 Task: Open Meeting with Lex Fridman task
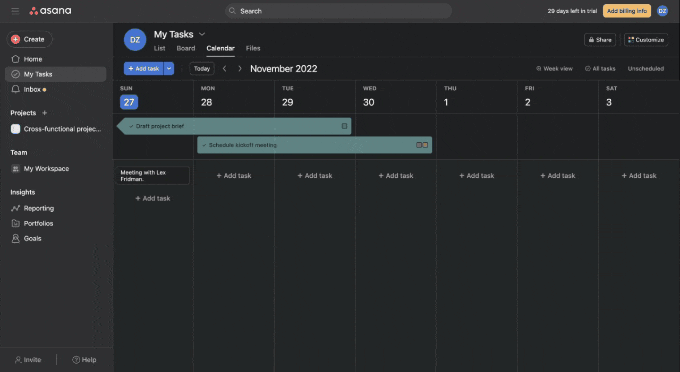[152, 176]
